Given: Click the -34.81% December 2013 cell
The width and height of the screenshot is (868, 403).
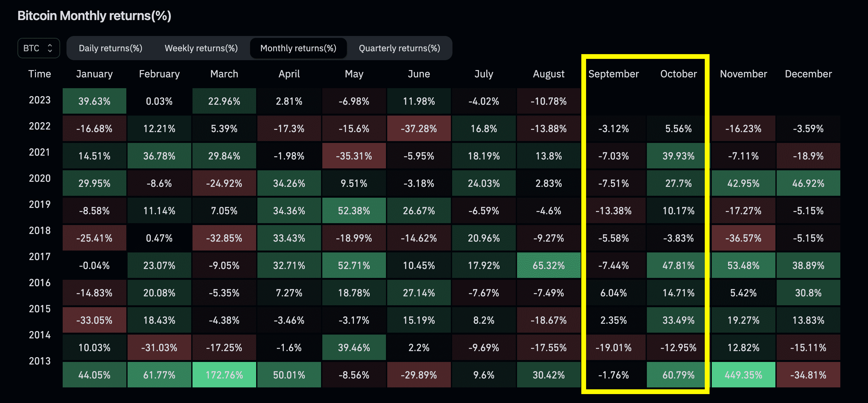Looking at the screenshot, I should (808, 375).
